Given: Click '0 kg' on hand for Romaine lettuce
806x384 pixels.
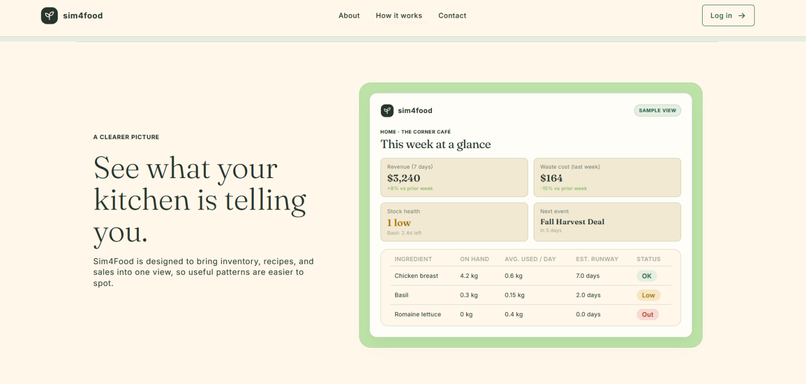Looking at the screenshot, I should click(466, 315).
